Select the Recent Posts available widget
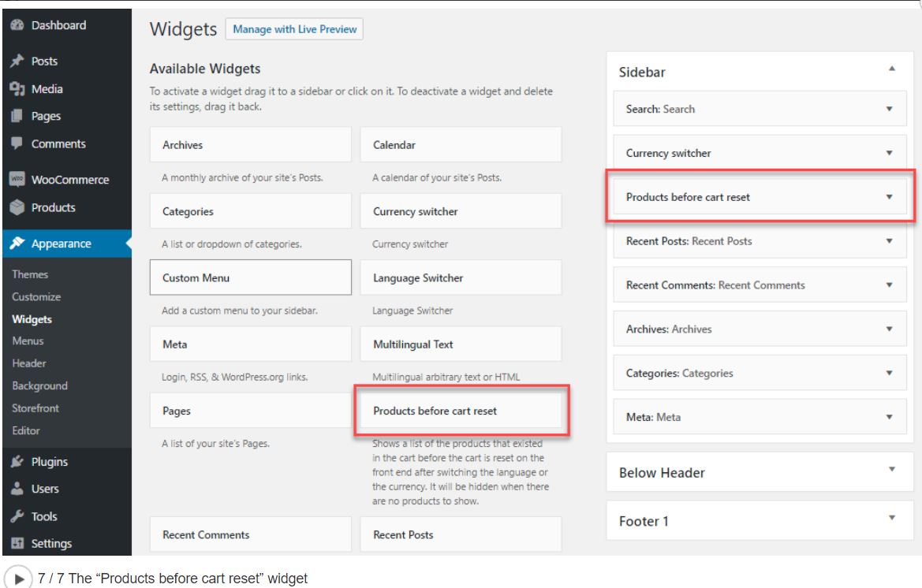922x588 pixels. coord(461,534)
